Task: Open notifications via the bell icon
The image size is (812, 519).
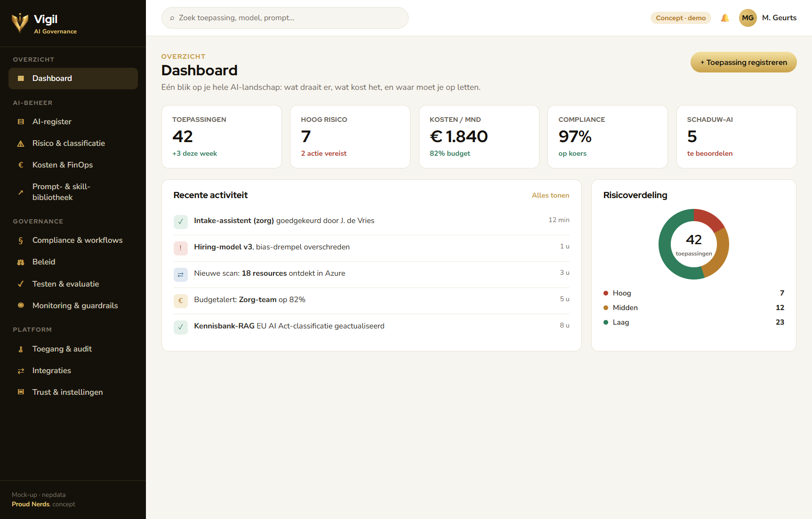Action: [x=725, y=18]
